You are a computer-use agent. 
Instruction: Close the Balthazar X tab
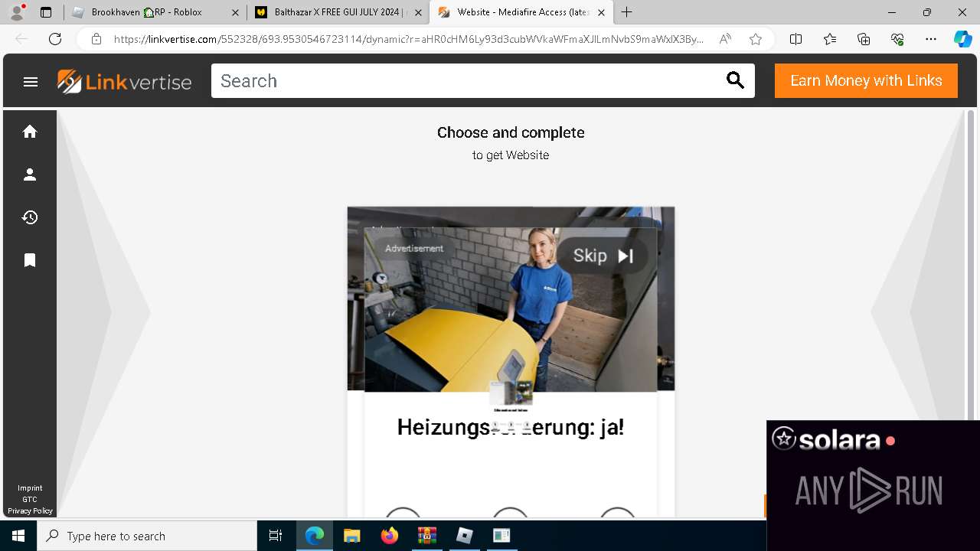coord(418,12)
